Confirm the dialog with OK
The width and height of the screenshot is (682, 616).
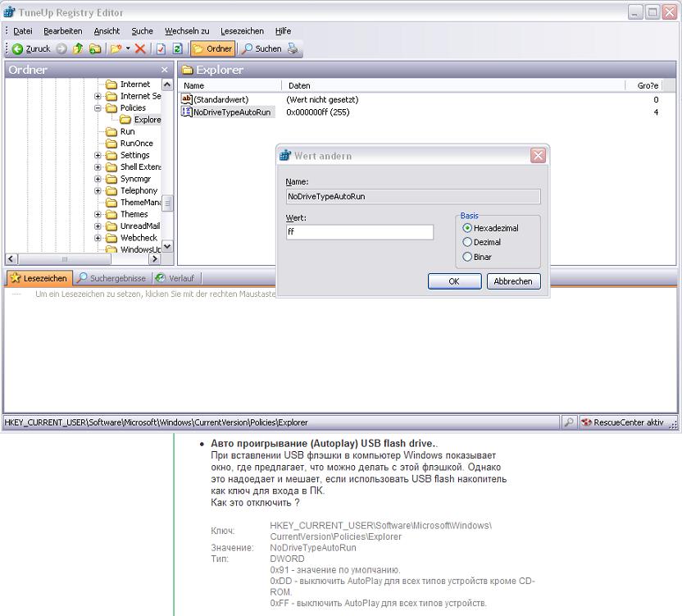click(454, 281)
